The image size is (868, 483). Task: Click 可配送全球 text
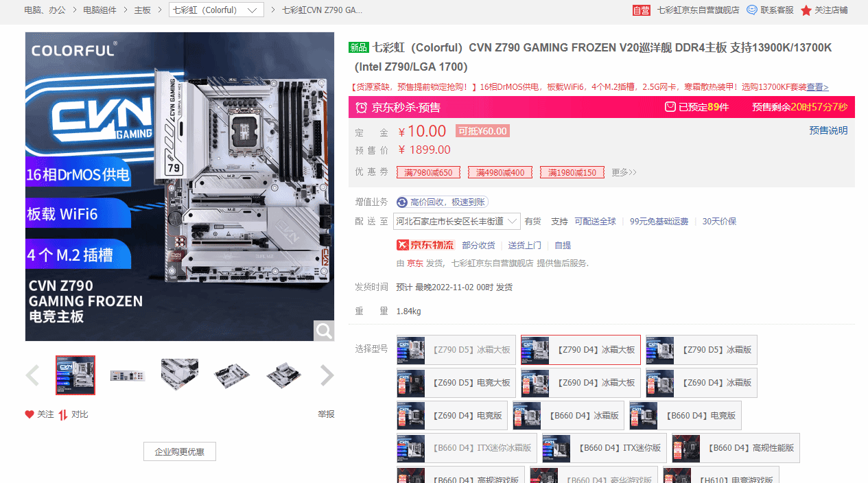pyautogui.click(x=596, y=222)
